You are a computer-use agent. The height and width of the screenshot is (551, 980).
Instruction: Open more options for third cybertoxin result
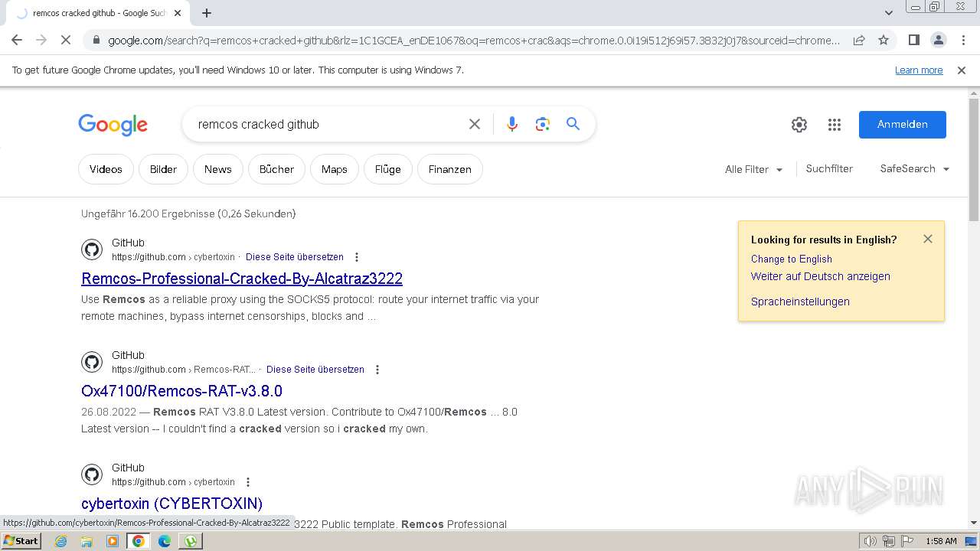point(247,482)
